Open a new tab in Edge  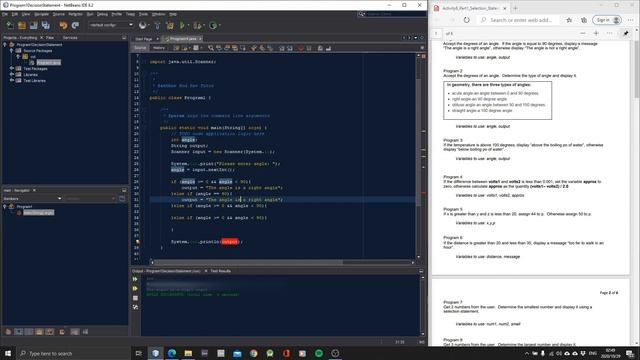point(516,8)
